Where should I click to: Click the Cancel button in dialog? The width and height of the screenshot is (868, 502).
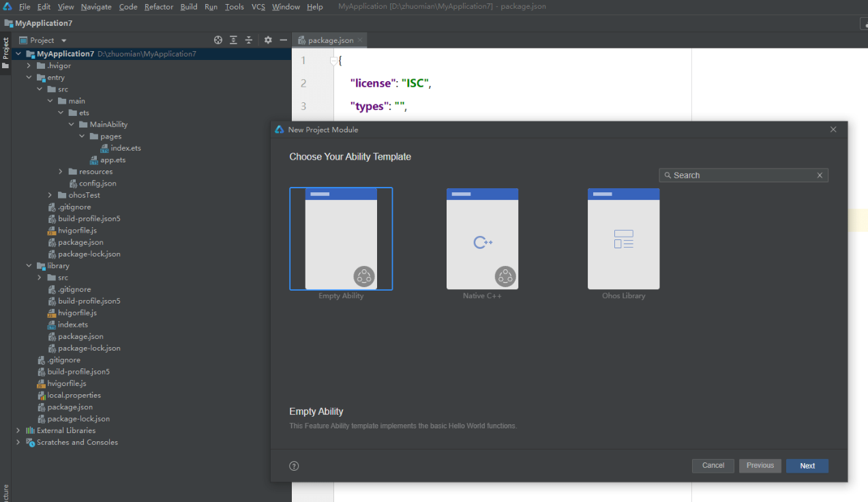point(713,466)
